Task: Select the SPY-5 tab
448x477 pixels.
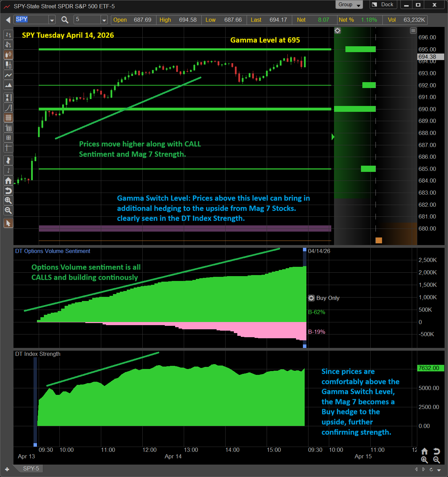Action: coord(31,468)
